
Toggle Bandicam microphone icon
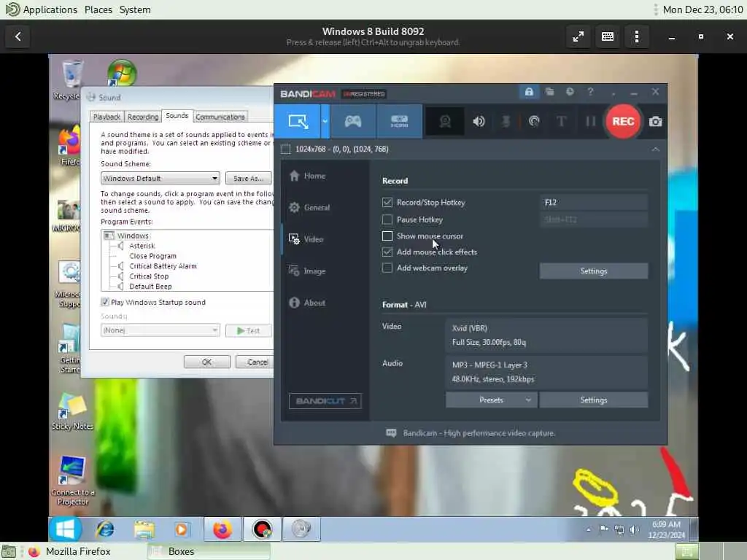pos(506,122)
